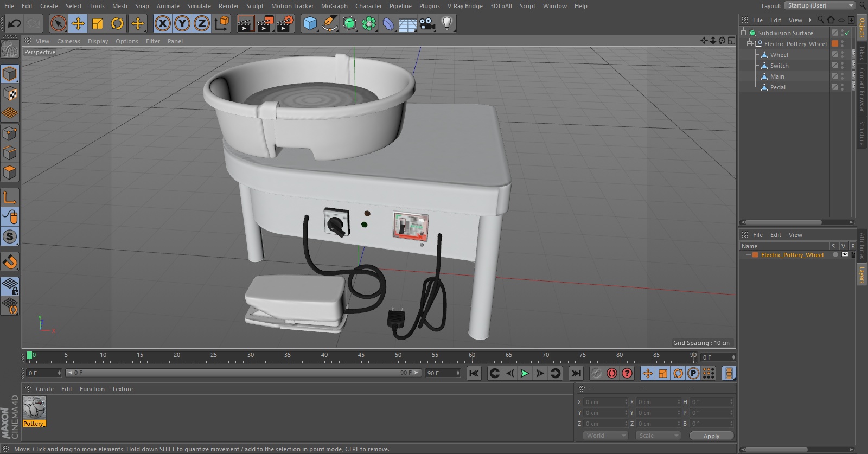Image resolution: width=868 pixels, height=454 pixels.
Task: Enable Edges mode in left sidebar
Action: tap(10, 153)
